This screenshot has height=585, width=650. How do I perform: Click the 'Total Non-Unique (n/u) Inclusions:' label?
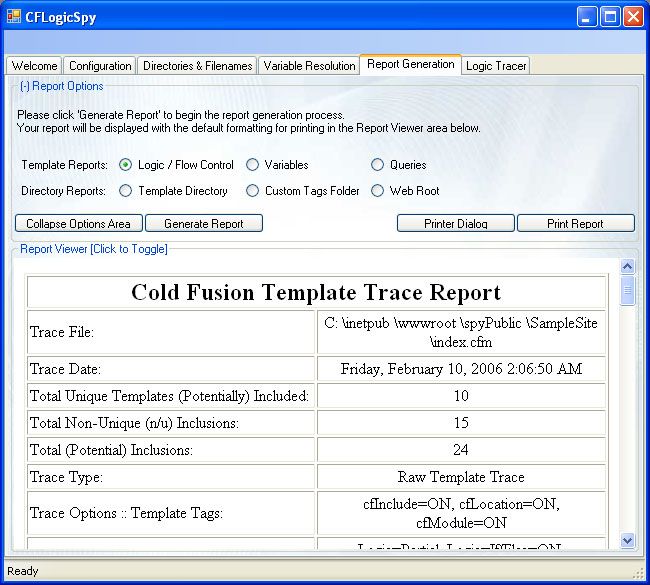tap(134, 423)
